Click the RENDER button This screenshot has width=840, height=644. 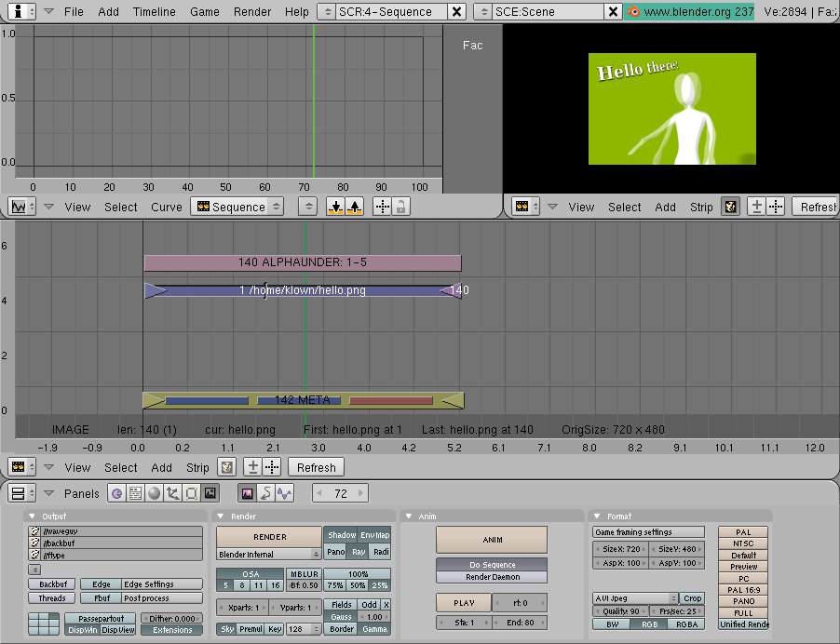[269, 536]
